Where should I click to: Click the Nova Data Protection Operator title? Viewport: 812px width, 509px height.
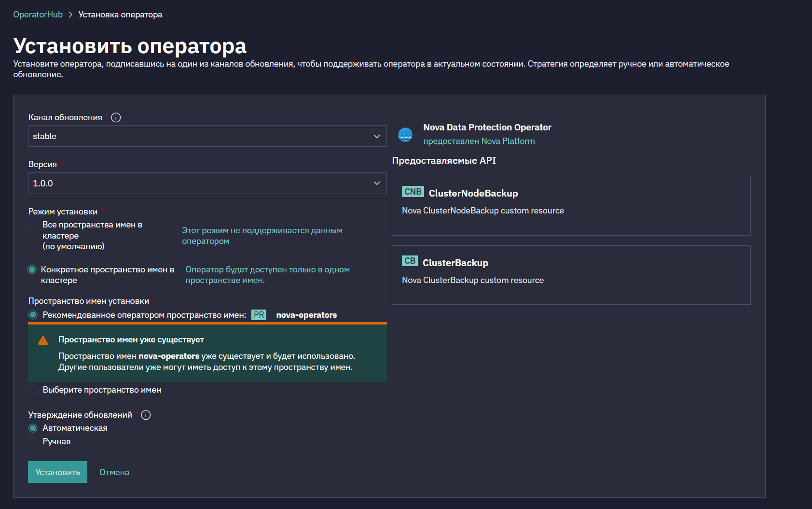[487, 127]
